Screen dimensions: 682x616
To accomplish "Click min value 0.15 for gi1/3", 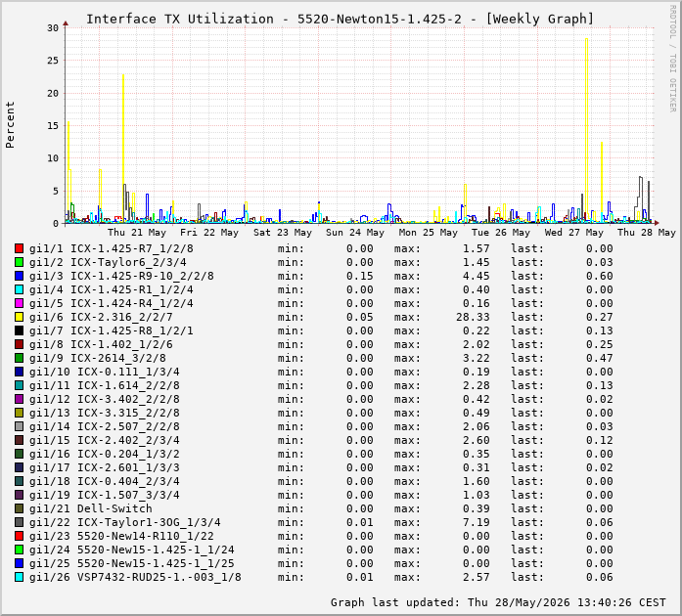I will tap(360, 276).
